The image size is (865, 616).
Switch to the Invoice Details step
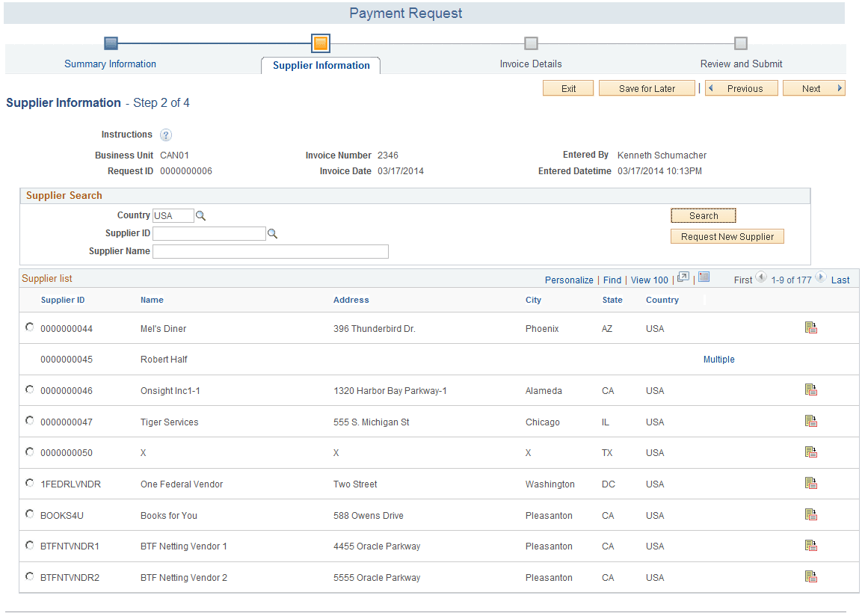(x=531, y=64)
